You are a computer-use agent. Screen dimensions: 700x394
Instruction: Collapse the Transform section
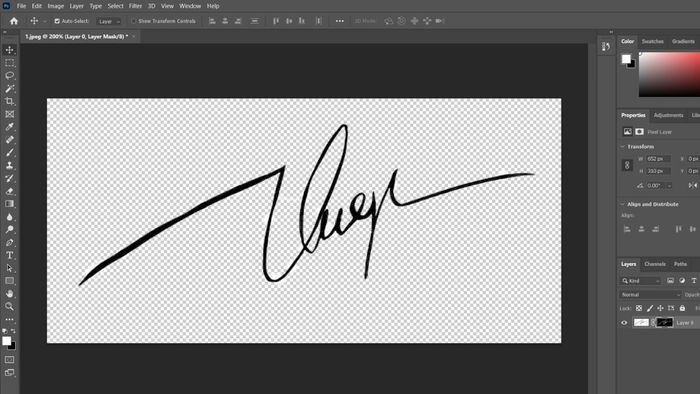click(x=623, y=146)
